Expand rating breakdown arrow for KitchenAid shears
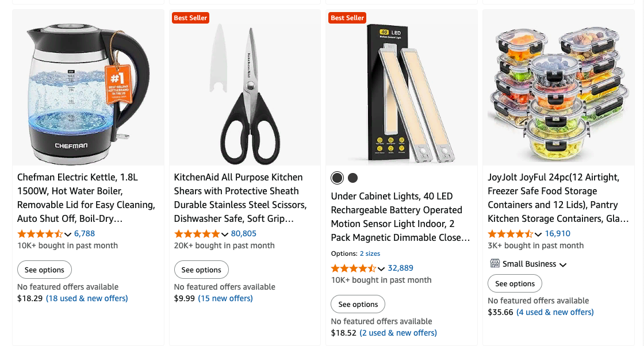This screenshot has width=644, height=346. coord(225,234)
